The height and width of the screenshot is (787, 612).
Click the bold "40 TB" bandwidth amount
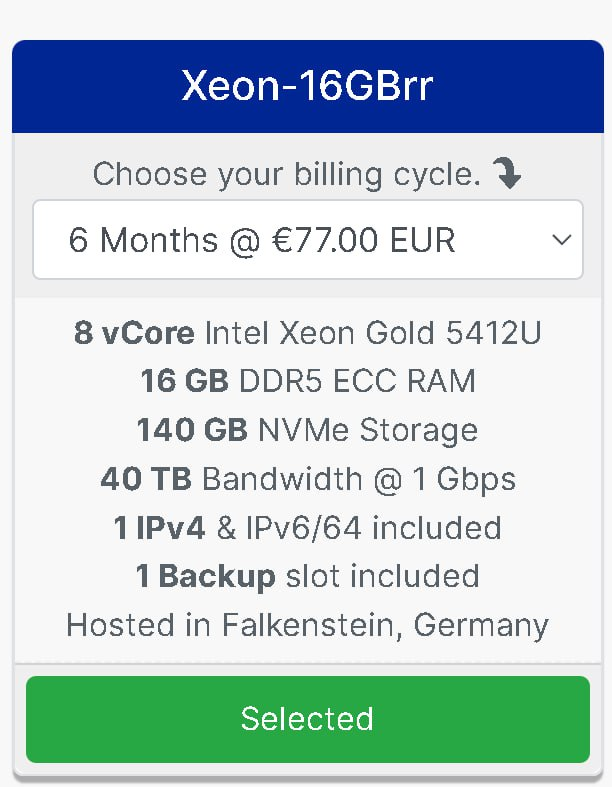point(147,479)
